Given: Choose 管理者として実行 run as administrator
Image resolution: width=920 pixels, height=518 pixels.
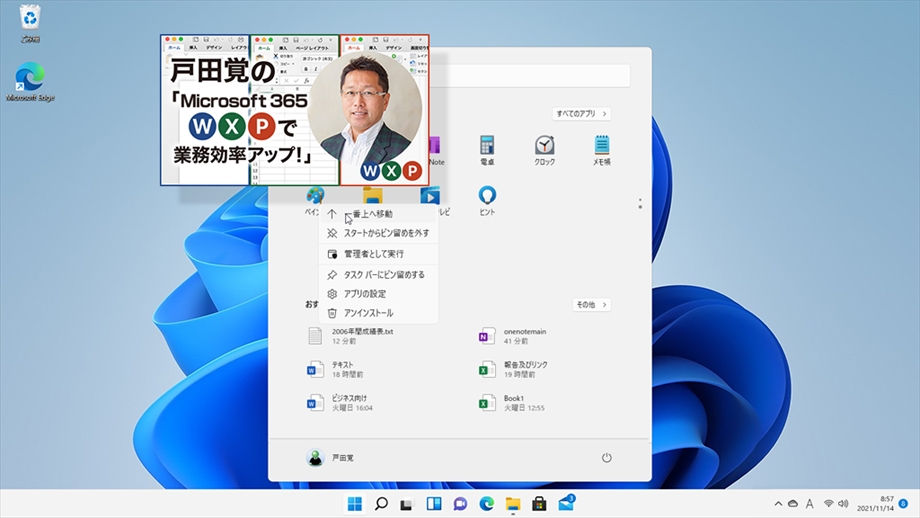Looking at the screenshot, I should click(x=378, y=254).
